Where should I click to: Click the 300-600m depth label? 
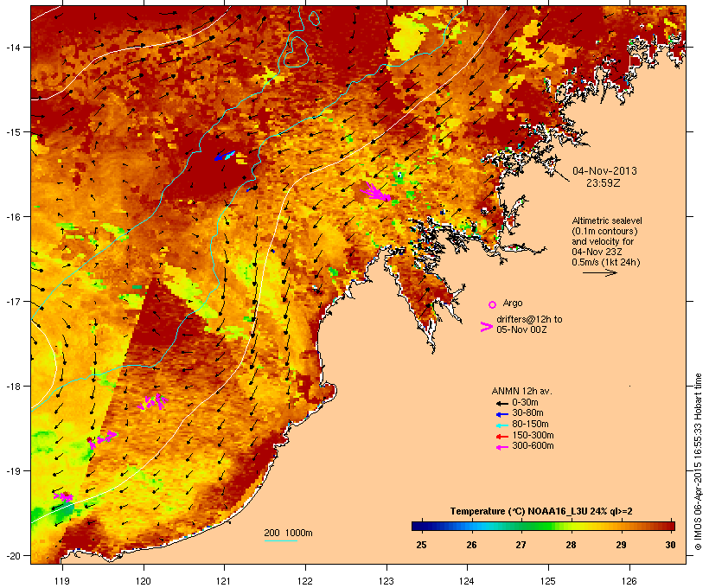tap(533, 446)
